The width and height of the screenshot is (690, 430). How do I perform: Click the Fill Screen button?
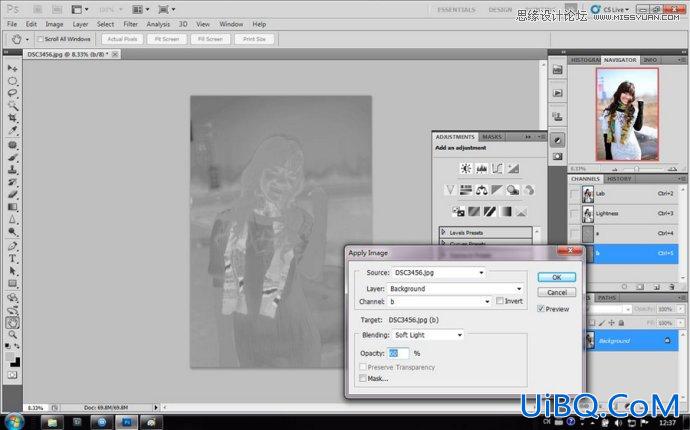click(x=210, y=39)
